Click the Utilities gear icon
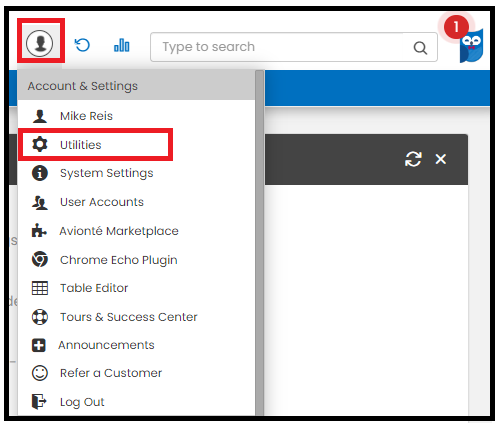Image resolution: width=501 pixels, height=423 pixels. (40, 144)
